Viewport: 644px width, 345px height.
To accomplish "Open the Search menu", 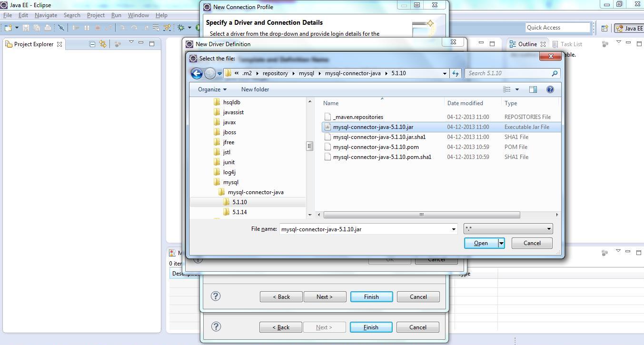I will (72, 15).
